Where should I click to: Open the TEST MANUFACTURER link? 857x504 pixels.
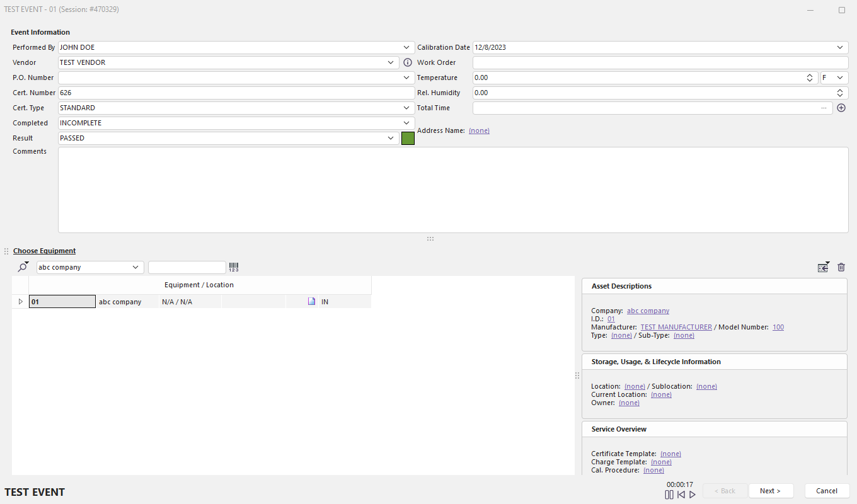676,327
